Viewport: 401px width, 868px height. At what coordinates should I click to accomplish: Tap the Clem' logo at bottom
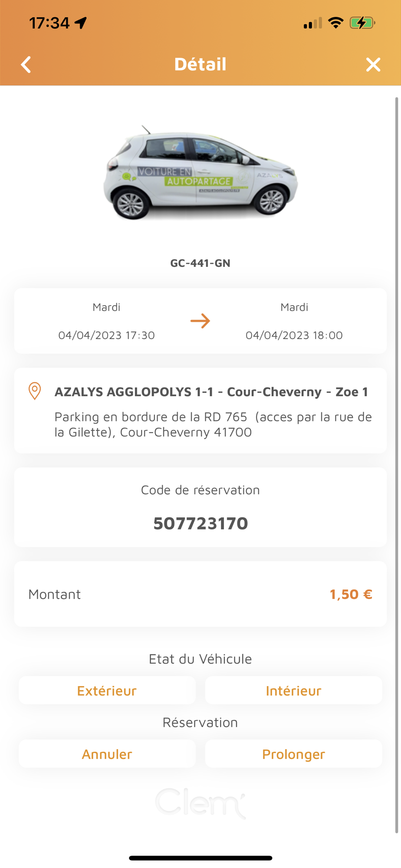coord(200,803)
